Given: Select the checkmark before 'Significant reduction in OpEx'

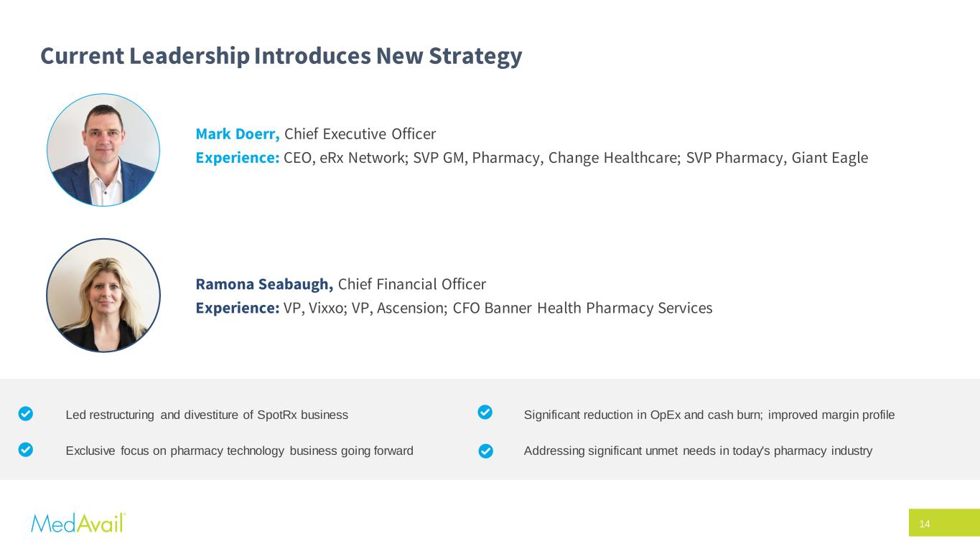Looking at the screenshot, I should [485, 413].
